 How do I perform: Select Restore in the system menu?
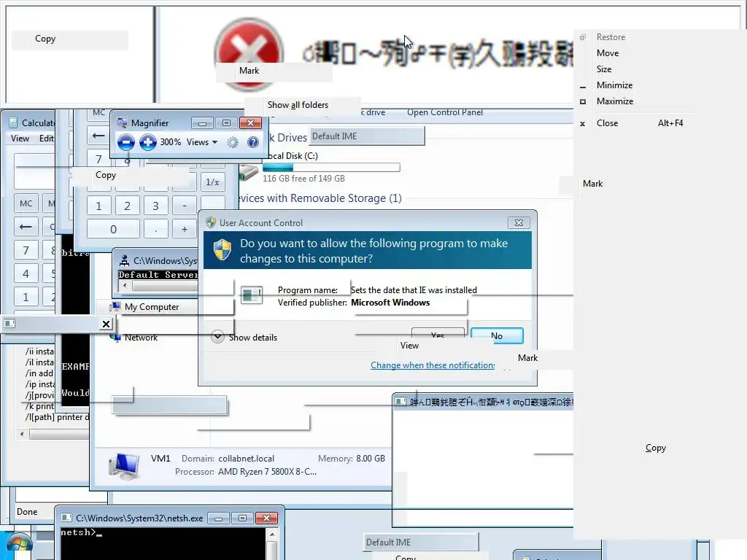coord(611,37)
